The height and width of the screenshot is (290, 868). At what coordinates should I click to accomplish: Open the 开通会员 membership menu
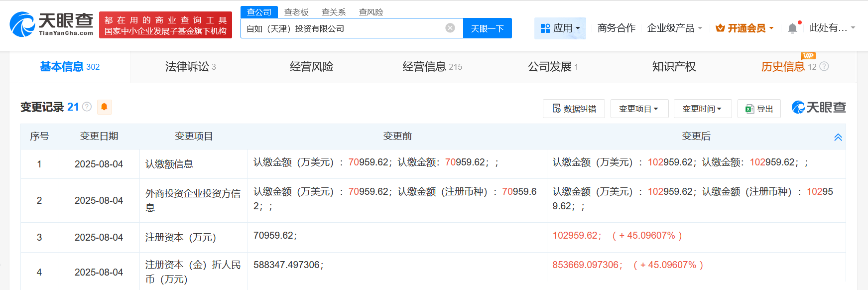(x=744, y=28)
